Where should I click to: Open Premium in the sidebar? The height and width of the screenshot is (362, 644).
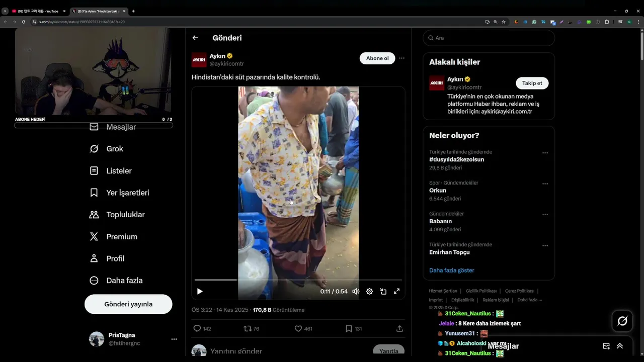pyautogui.click(x=122, y=237)
